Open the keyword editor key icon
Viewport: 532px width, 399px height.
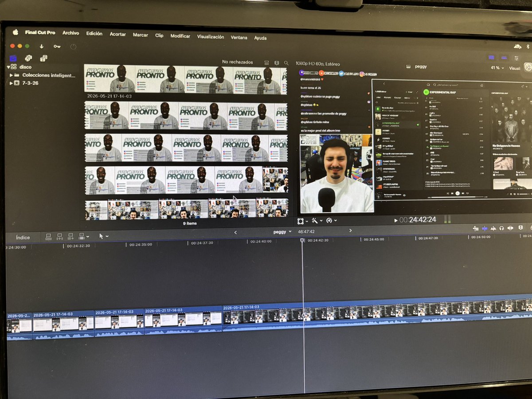click(57, 47)
